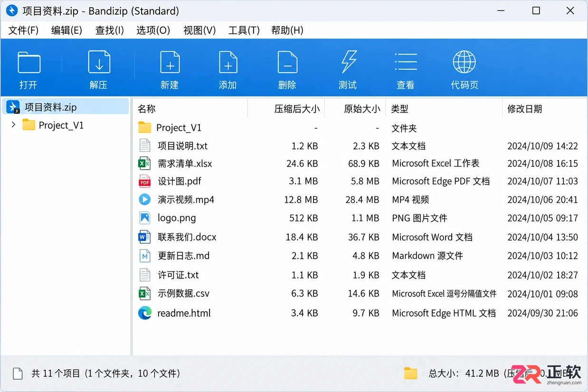The width and height of the screenshot is (588, 392).
Task: Expand the Project_V1 tree node arrow
Action: [13, 124]
